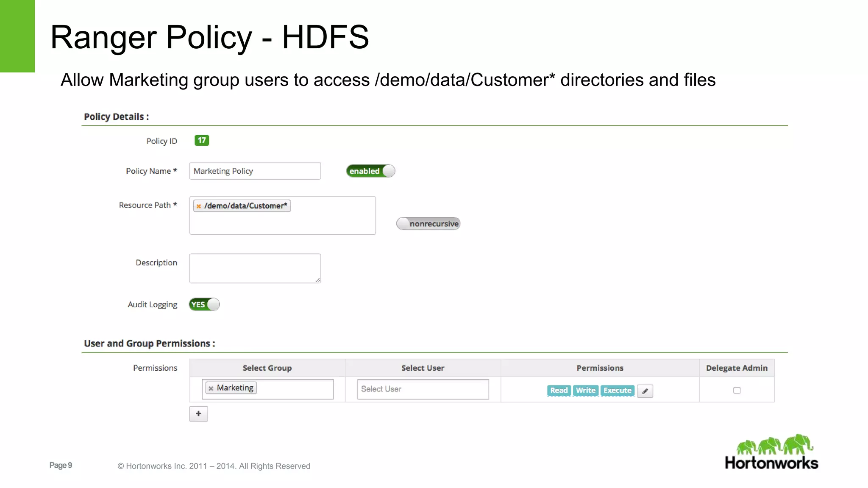Click the Select Group column header

pos(267,368)
